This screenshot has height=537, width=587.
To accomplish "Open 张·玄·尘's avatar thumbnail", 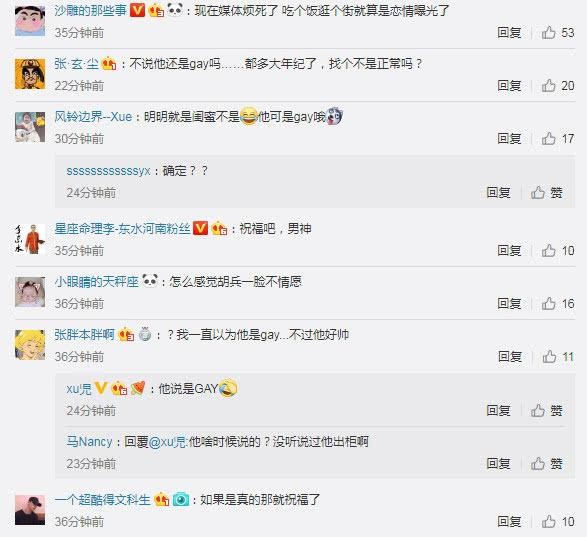I will tap(30, 74).
